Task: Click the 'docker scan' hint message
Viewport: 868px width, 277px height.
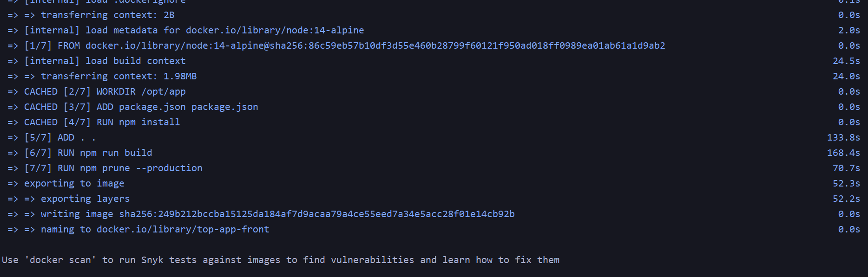Action: click(281, 260)
